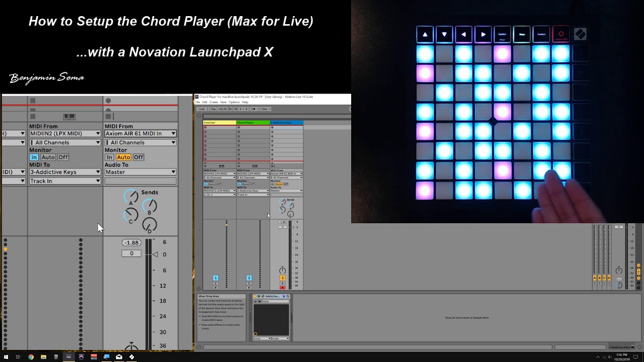Image resolution: width=644 pixels, height=362 pixels.
Task: Click the volume fader triangle handle in magnified view
Action: click(155, 254)
